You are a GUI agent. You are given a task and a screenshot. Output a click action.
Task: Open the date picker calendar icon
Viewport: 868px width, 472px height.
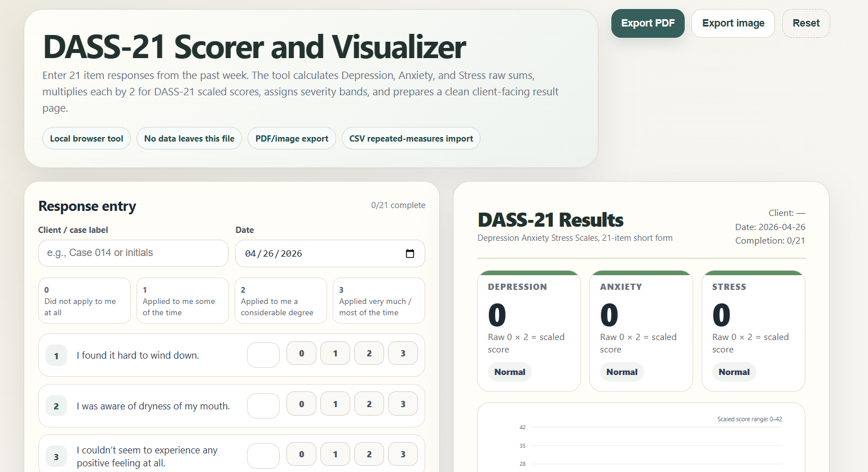pyautogui.click(x=410, y=254)
